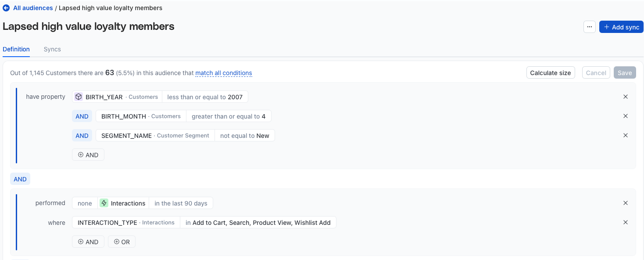Switch to the Syncs tab
The height and width of the screenshot is (260, 644).
point(52,49)
